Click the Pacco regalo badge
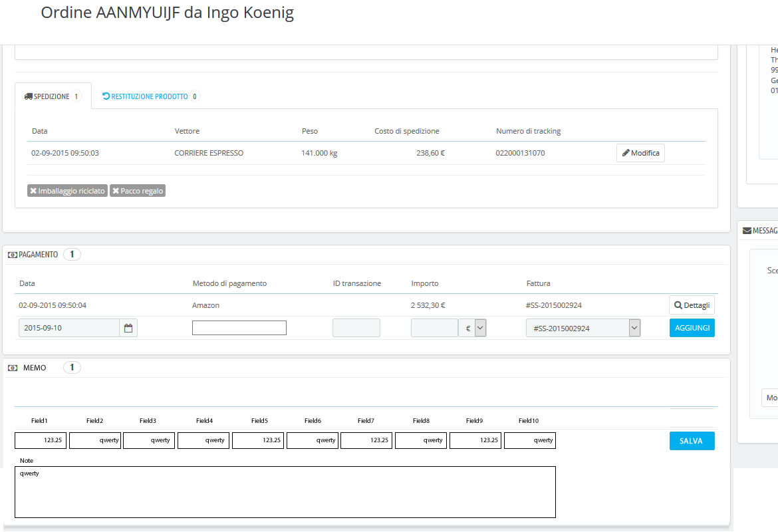Image resolution: width=778 pixels, height=532 pixels. [138, 191]
